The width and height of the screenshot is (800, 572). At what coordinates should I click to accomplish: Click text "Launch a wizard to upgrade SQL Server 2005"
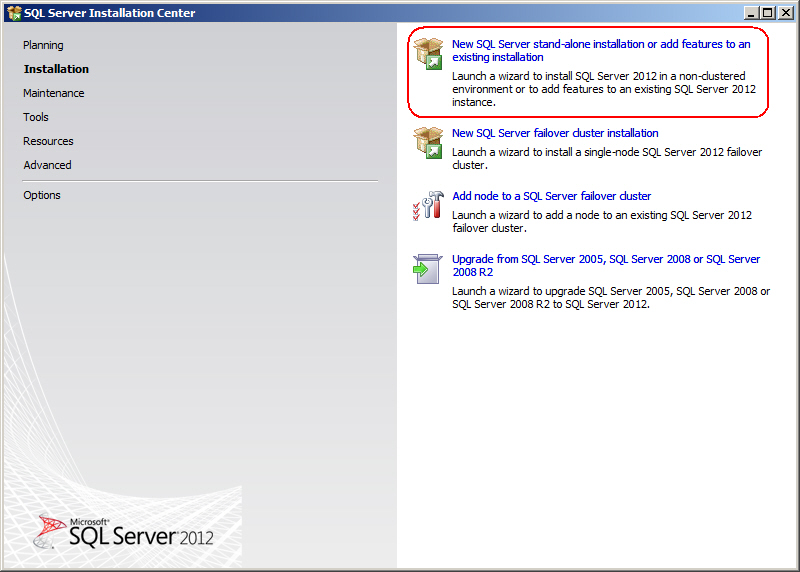(611, 297)
